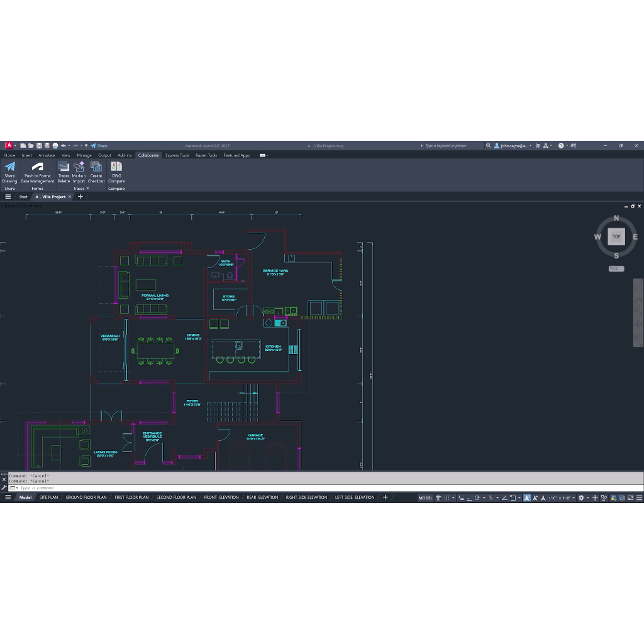
Task: Click the New file icon in quick access
Action: 23,146
